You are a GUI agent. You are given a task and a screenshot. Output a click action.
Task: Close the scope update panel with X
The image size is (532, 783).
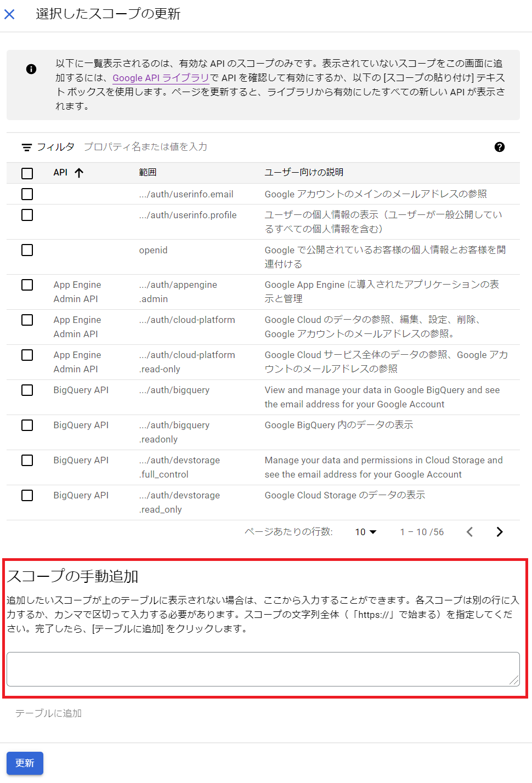[9, 14]
